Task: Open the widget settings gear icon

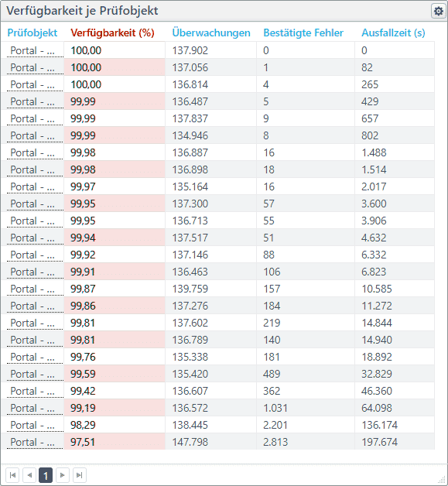Action: point(438,11)
